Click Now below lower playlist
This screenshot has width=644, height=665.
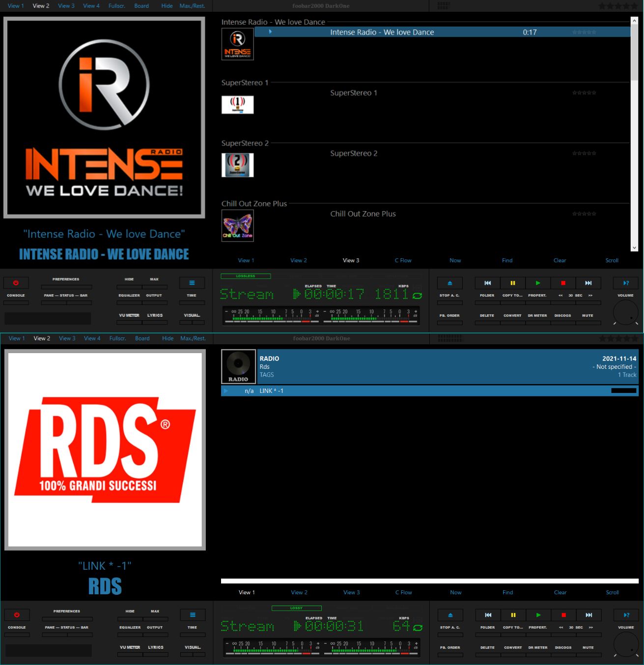(456, 592)
